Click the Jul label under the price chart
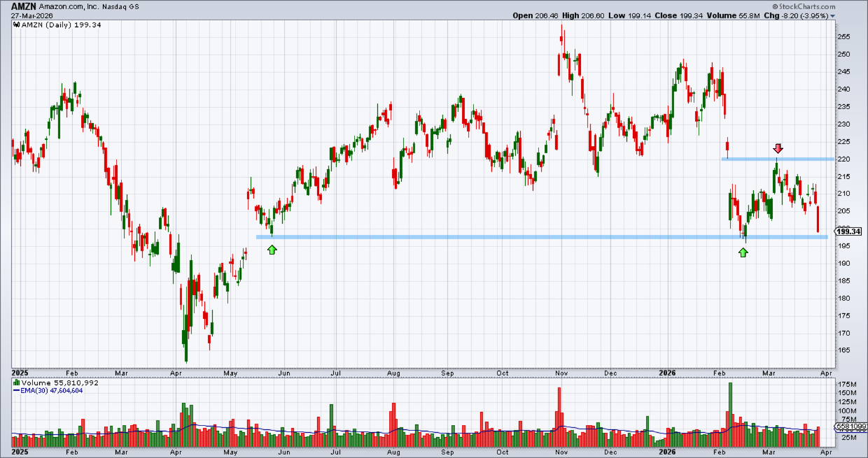 337,374
